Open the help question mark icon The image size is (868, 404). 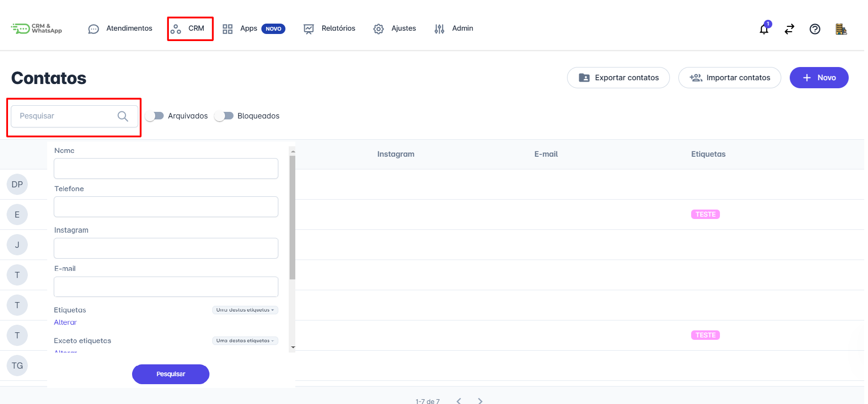pyautogui.click(x=815, y=29)
